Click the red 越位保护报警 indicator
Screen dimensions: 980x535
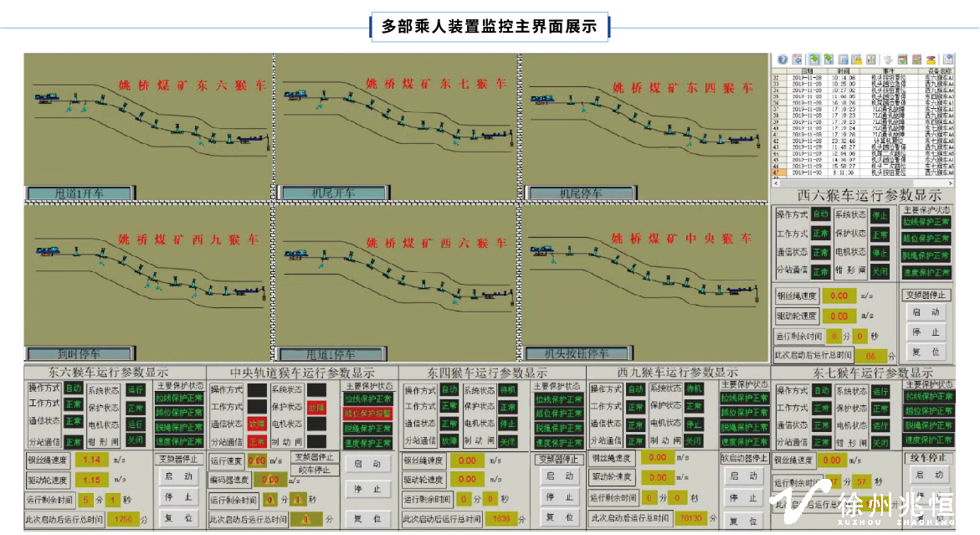[367, 414]
